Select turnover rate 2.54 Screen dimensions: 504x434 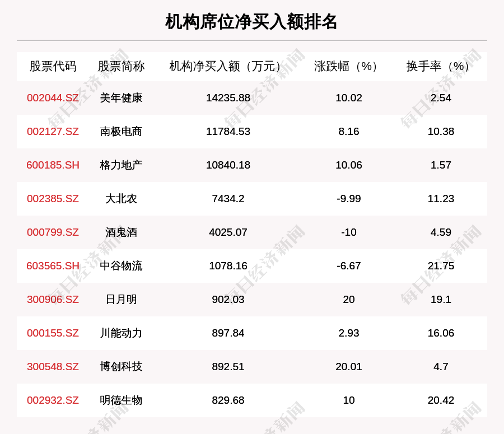point(441,98)
